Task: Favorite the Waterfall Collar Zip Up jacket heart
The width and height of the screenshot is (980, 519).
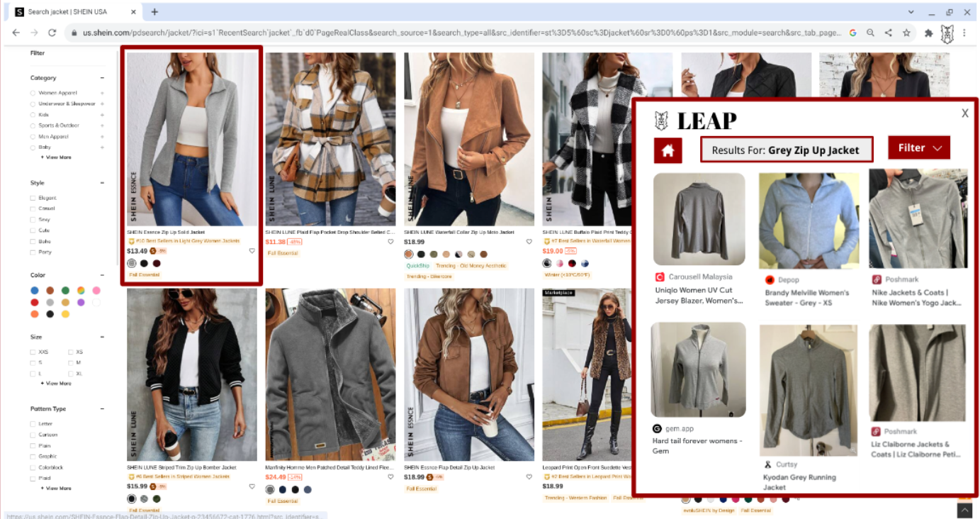Action: tap(529, 242)
